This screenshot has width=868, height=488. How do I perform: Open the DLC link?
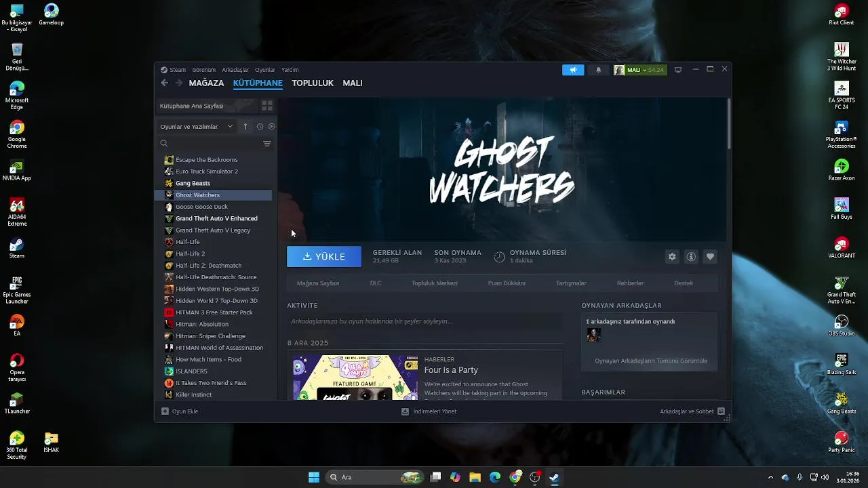(376, 283)
